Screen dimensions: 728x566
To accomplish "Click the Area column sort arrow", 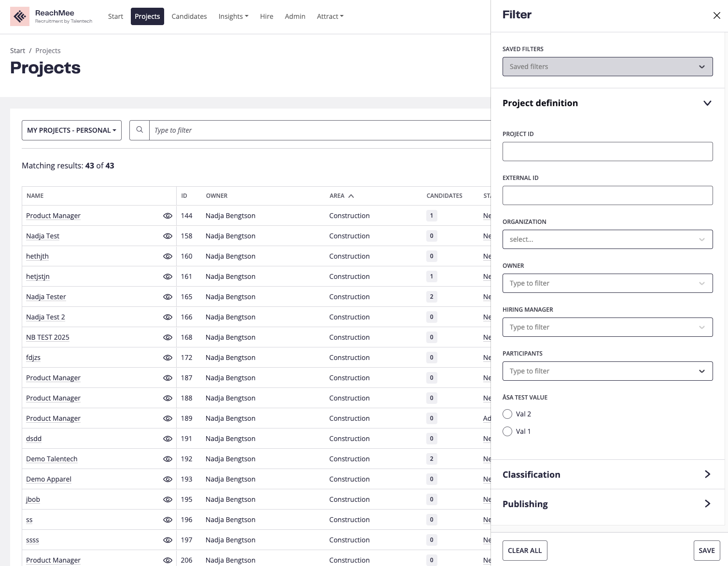I will 351,196.
